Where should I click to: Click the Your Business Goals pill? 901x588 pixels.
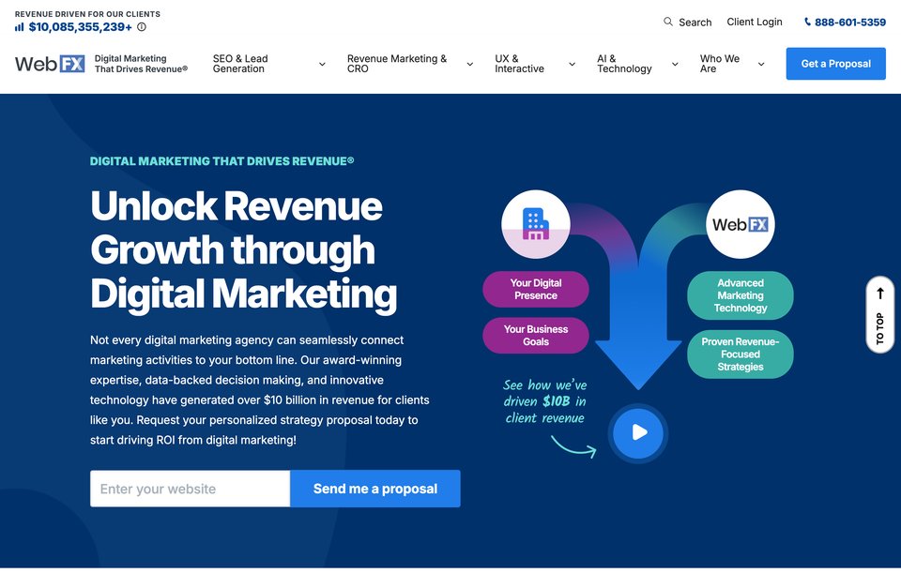pyautogui.click(x=536, y=336)
